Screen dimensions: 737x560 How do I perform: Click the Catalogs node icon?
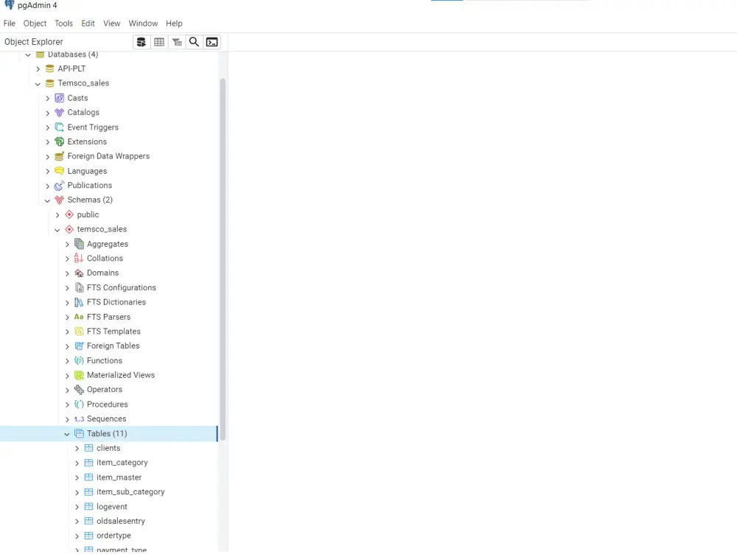click(59, 112)
